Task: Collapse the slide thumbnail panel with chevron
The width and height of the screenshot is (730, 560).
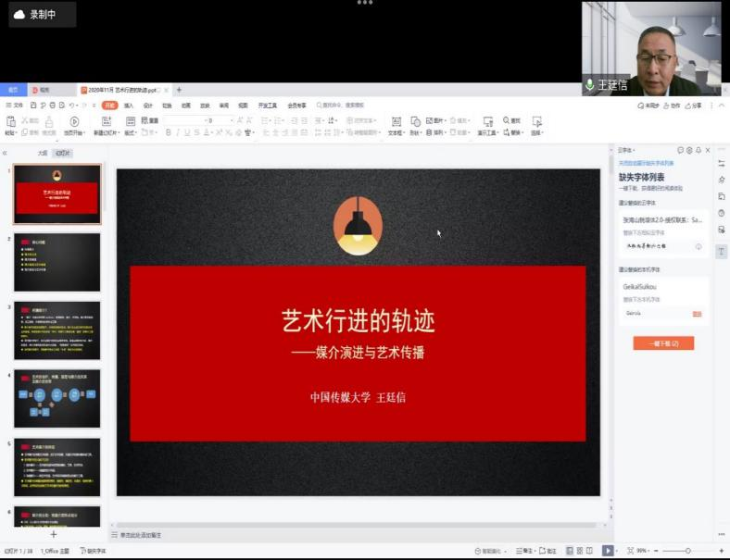Action: [x=6, y=153]
